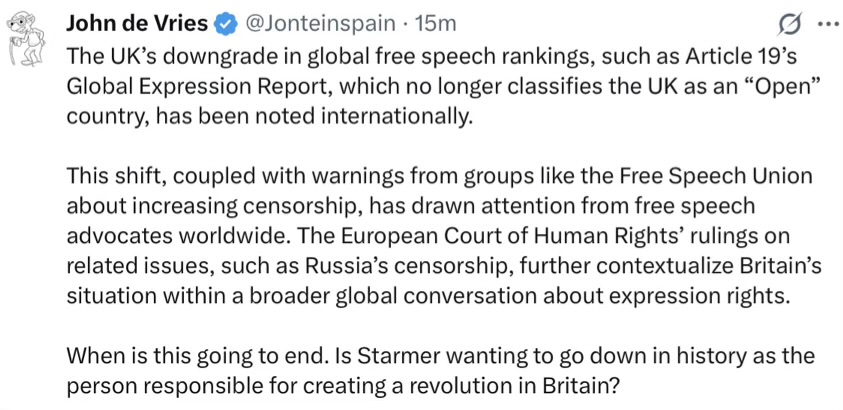Open the Grok explain-post icon
This screenshot has width=843, height=410.
click(792, 25)
